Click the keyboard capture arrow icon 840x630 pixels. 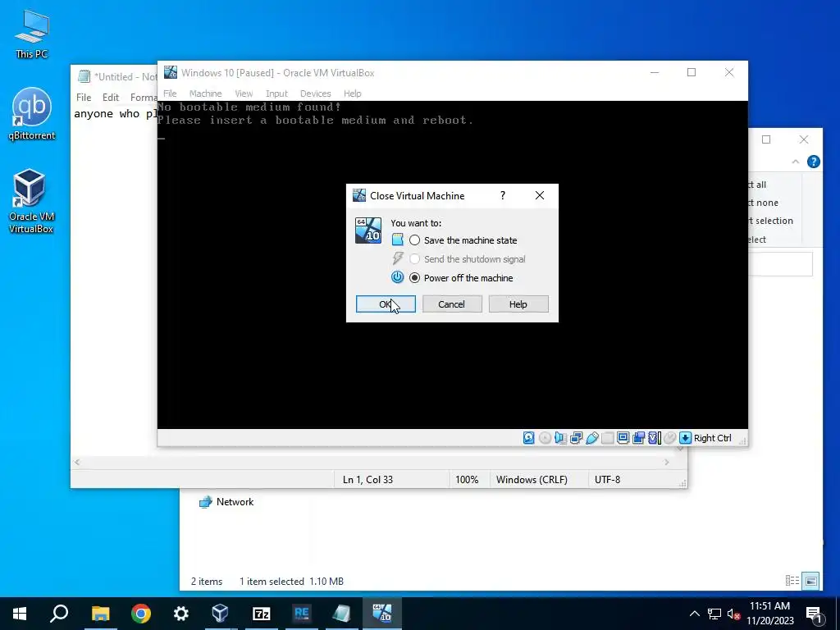(x=685, y=438)
